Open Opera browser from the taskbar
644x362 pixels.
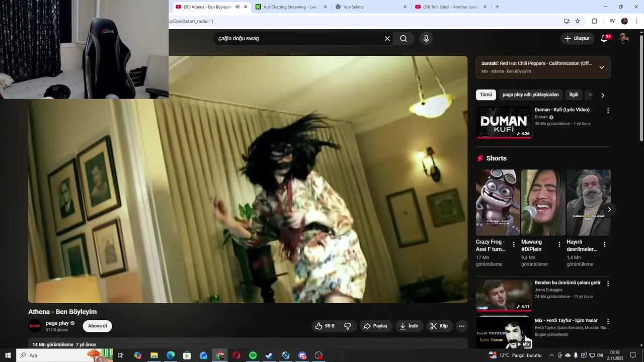236,355
